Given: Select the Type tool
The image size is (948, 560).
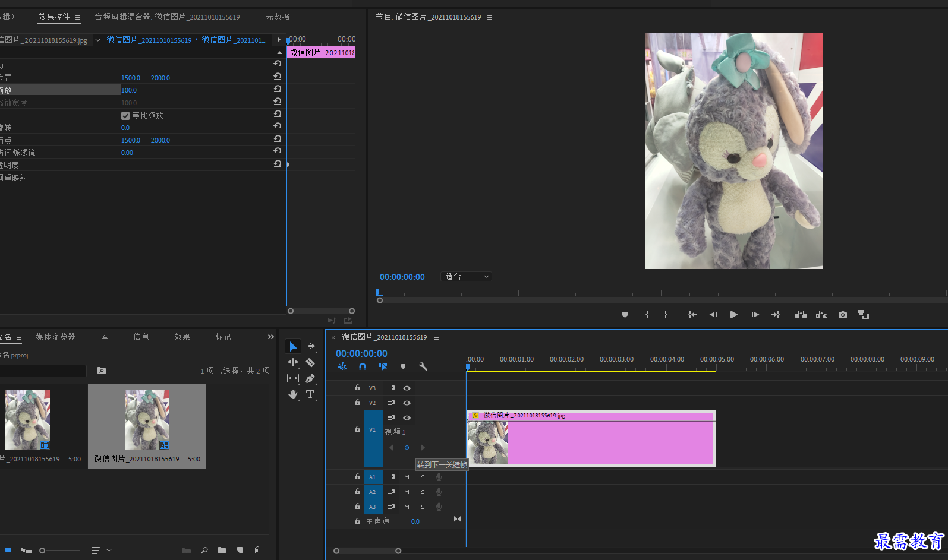Looking at the screenshot, I should click(310, 394).
